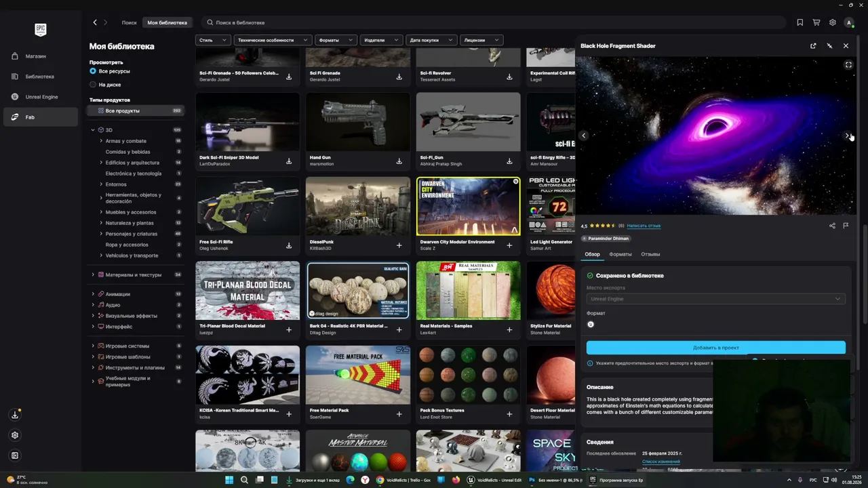Switch to Photoshop in the taskbar
The width and height of the screenshot is (868, 488).
click(x=555, y=480)
